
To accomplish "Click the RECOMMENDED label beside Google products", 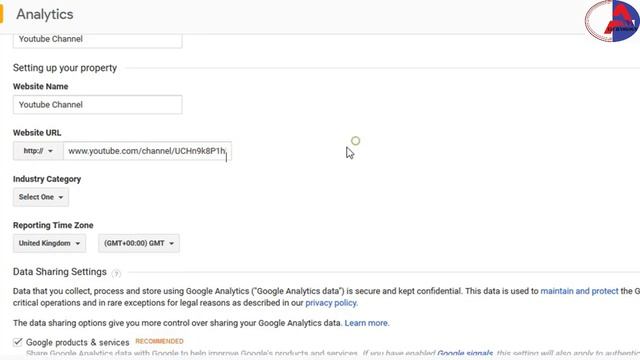I will pyautogui.click(x=160, y=341).
